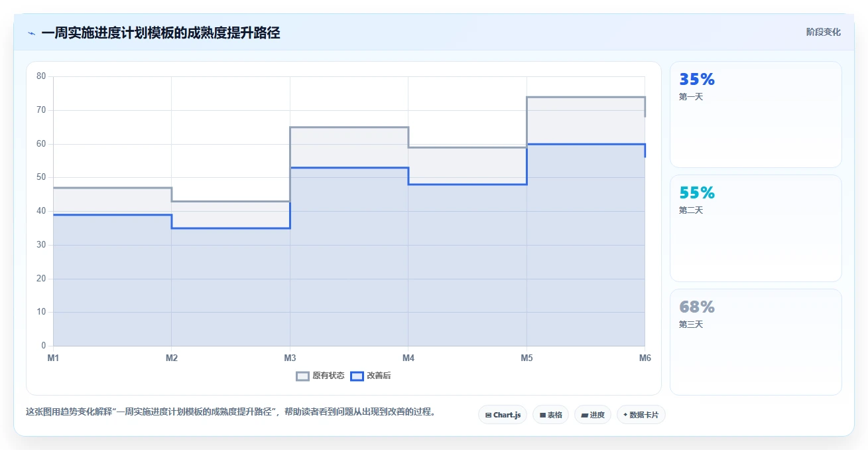
Task: Click the 68% value
Action: 697,307
